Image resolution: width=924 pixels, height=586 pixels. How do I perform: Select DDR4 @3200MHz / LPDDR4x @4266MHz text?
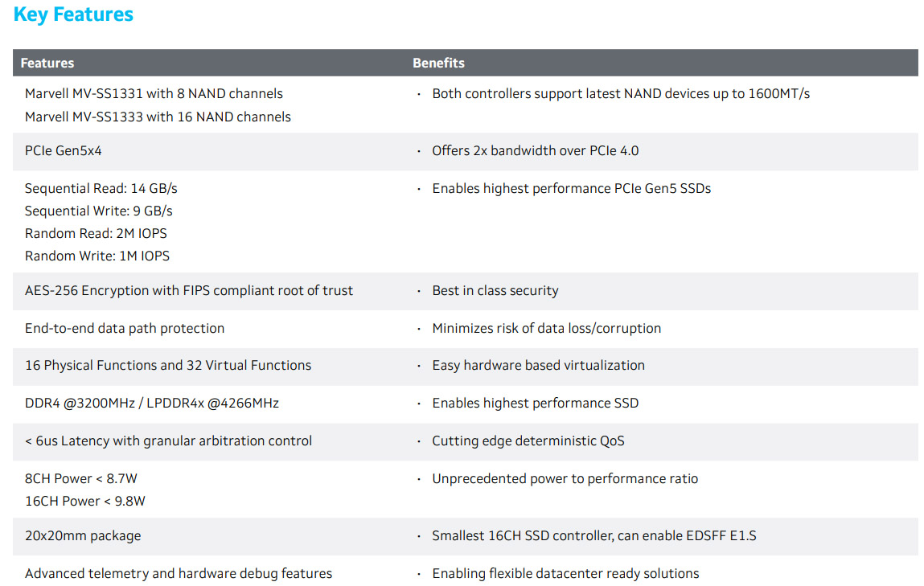coord(151,404)
